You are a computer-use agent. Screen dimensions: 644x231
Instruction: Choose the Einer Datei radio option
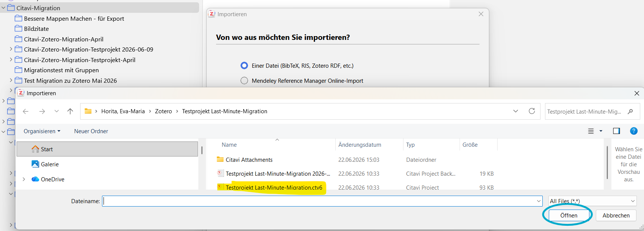[x=244, y=65]
